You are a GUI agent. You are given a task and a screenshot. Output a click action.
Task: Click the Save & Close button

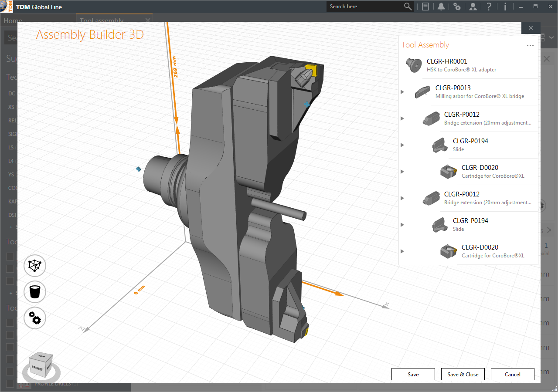[463, 374]
